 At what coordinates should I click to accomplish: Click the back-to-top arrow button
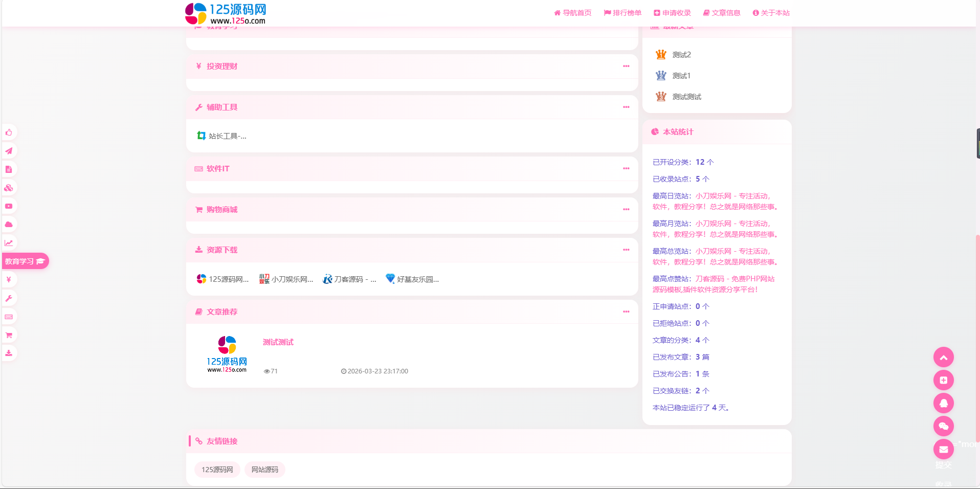pos(944,357)
